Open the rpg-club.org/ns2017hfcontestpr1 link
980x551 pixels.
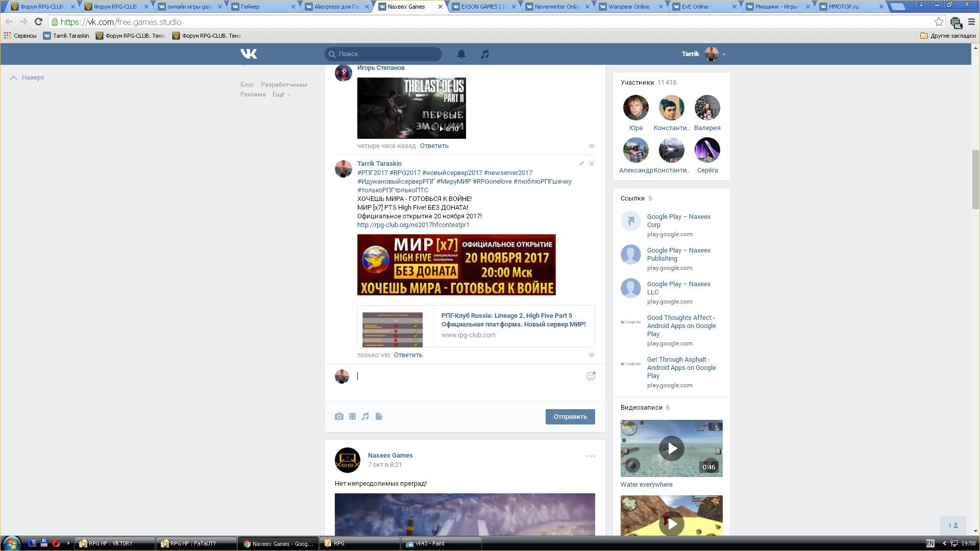[413, 224]
